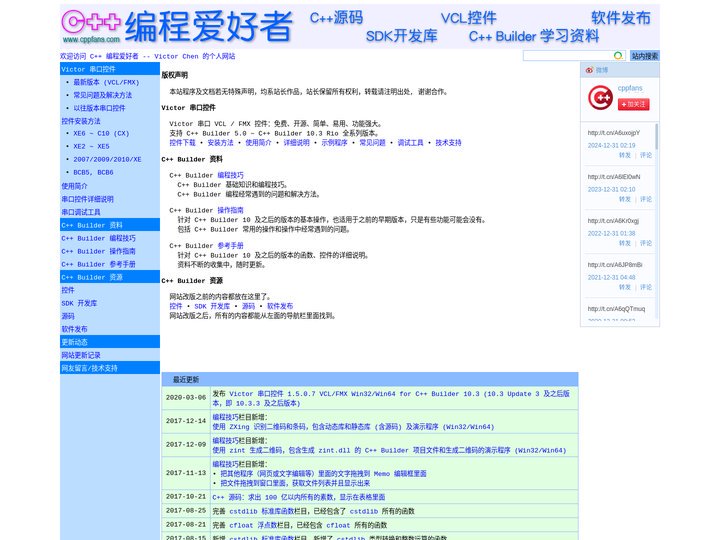Open 控件安装方法 in sidebar
720x540 pixels.
coord(81,121)
